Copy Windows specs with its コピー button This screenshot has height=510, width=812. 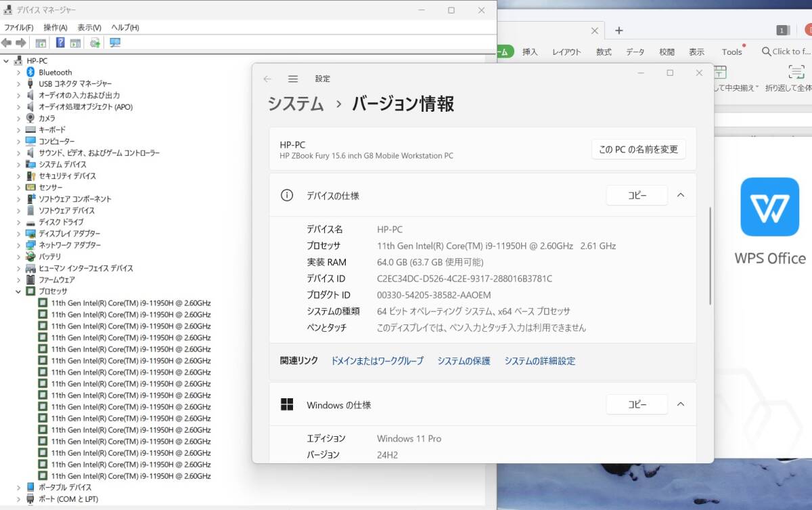tap(637, 404)
